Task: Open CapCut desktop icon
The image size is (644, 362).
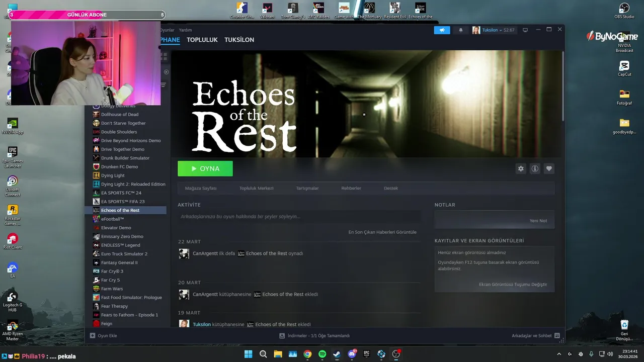Action: pyautogui.click(x=624, y=68)
